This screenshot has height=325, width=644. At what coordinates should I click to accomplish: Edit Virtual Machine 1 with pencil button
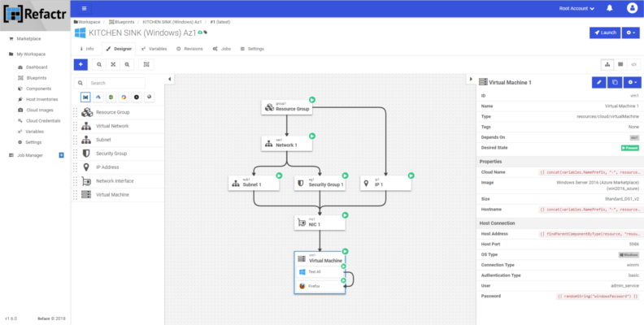pyautogui.click(x=598, y=83)
